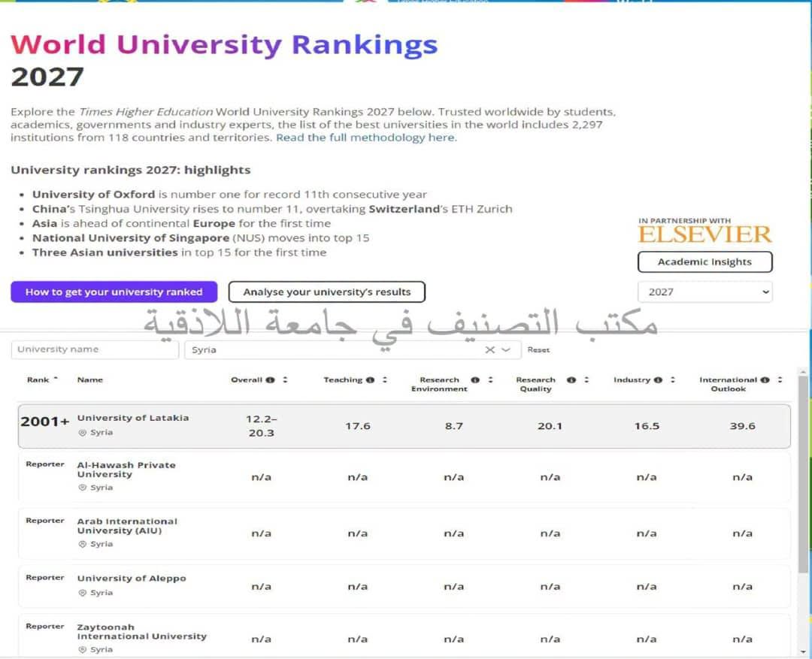Sort the table by the Rank header
This screenshot has height=659, width=812.
tap(42, 380)
